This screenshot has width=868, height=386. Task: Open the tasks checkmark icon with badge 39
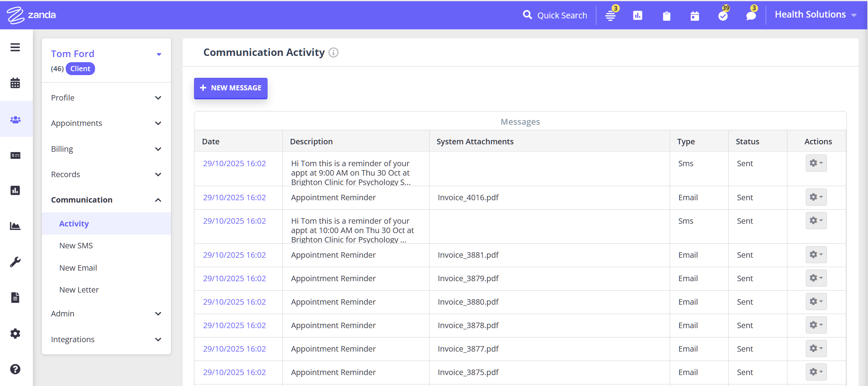(x=723, y=16)
